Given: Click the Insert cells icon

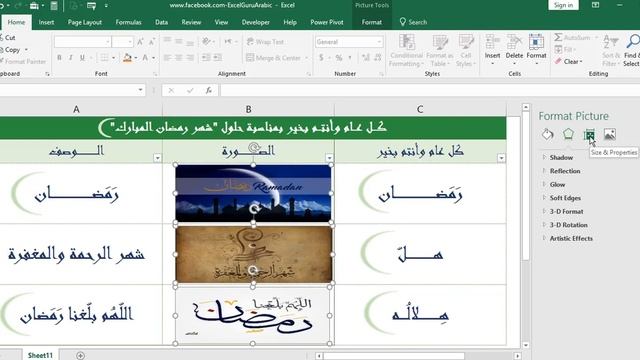Looking at the screenshot, I should click(x=493, y=50).
